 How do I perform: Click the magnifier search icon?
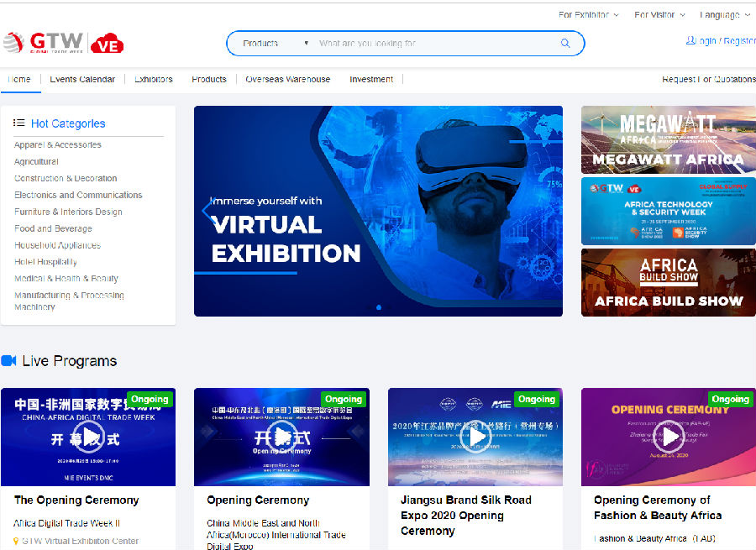[x=565, y=44]
